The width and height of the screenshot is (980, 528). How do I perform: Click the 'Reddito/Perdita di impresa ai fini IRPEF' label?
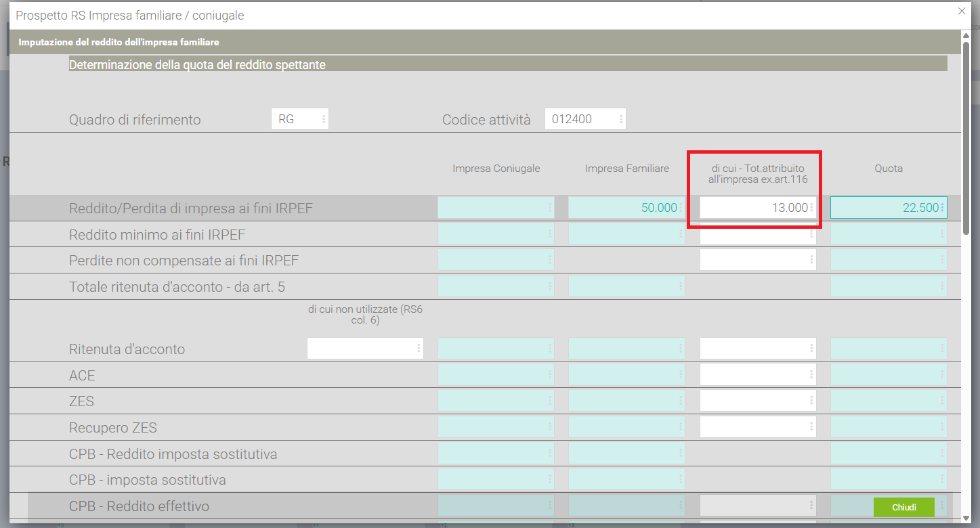(x=191, y=208)
